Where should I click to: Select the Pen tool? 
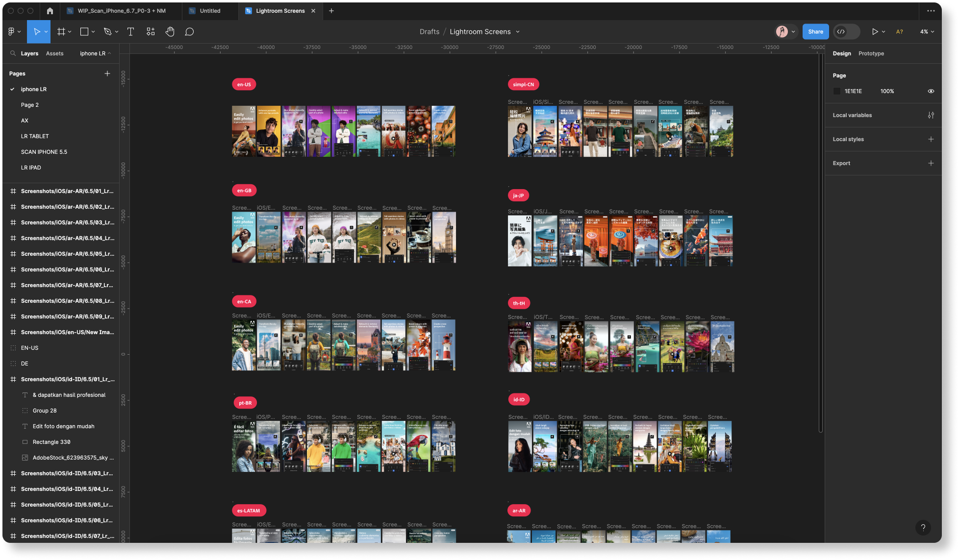pyautogui.click(x=108, y=32)
